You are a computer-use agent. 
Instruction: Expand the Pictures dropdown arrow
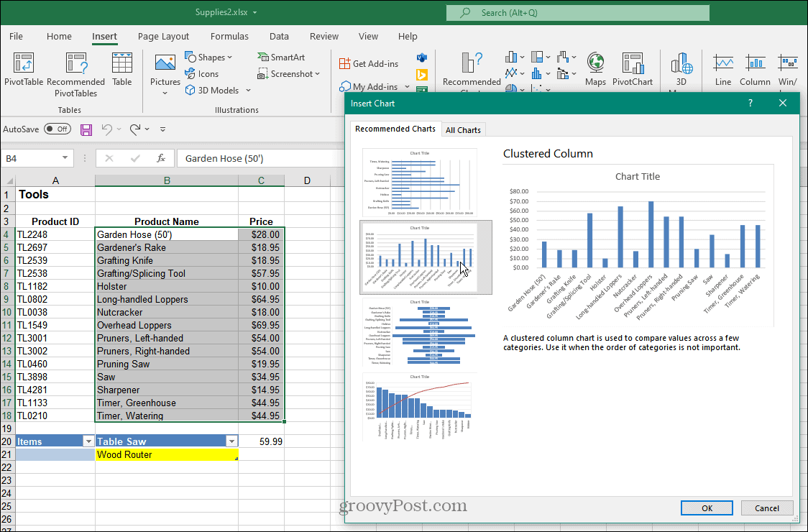pos(165,93)
